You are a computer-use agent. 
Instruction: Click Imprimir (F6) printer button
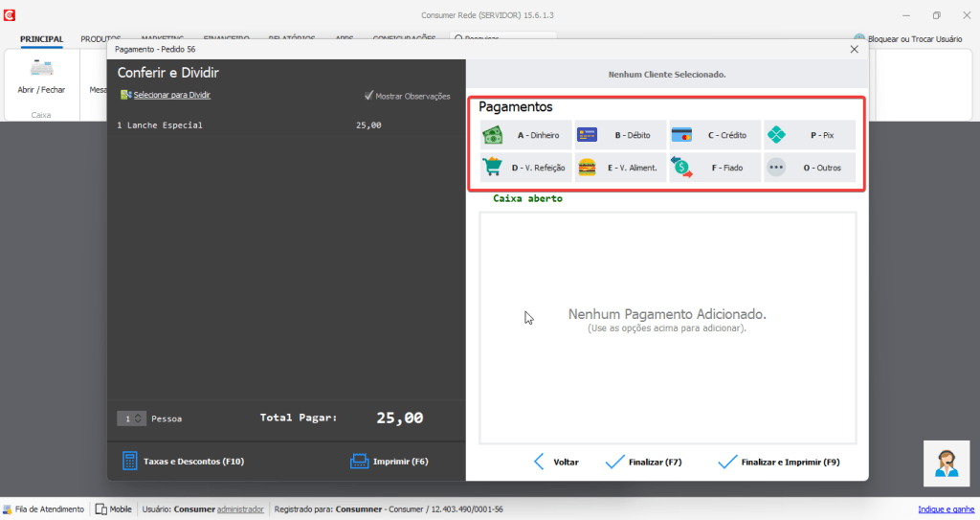tap(389, 461)
